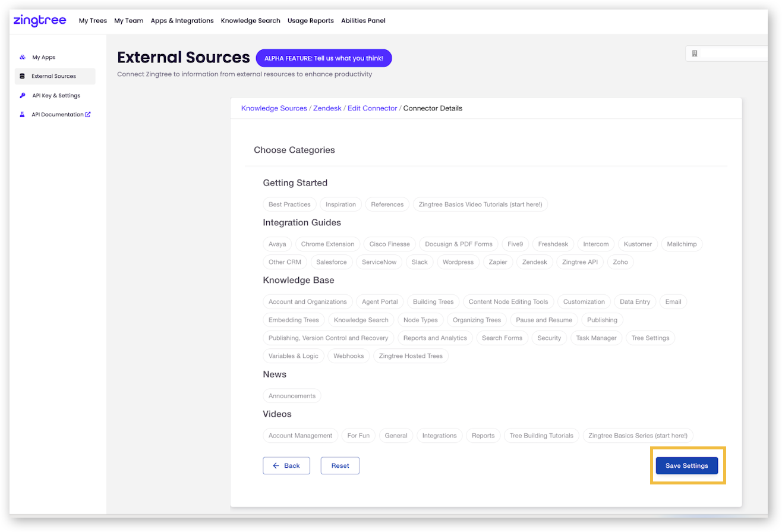
Task: Select the Kustomer chip
Action: [x=638, y=244]
